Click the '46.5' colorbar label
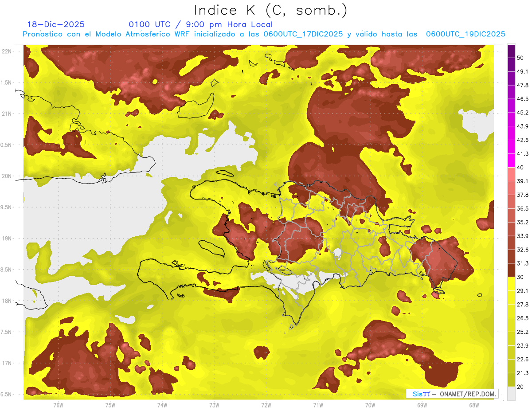 click(x=523, y=99)
